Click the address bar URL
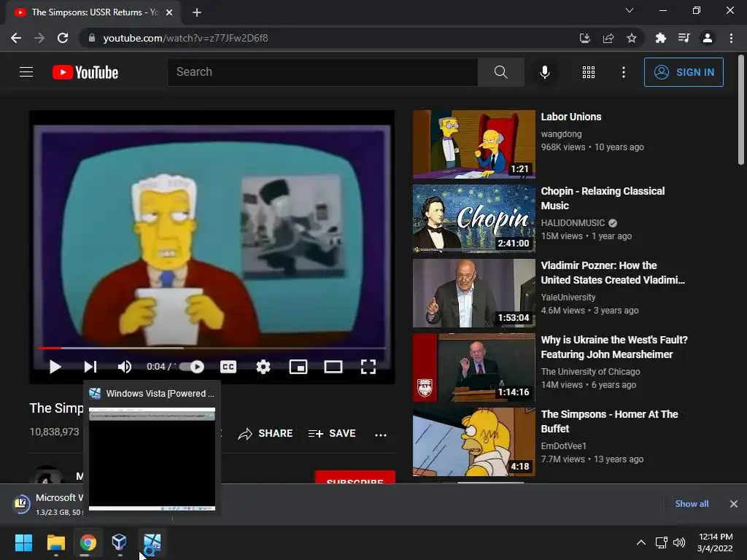Screen dimensions: 747x560 (185, 38)
